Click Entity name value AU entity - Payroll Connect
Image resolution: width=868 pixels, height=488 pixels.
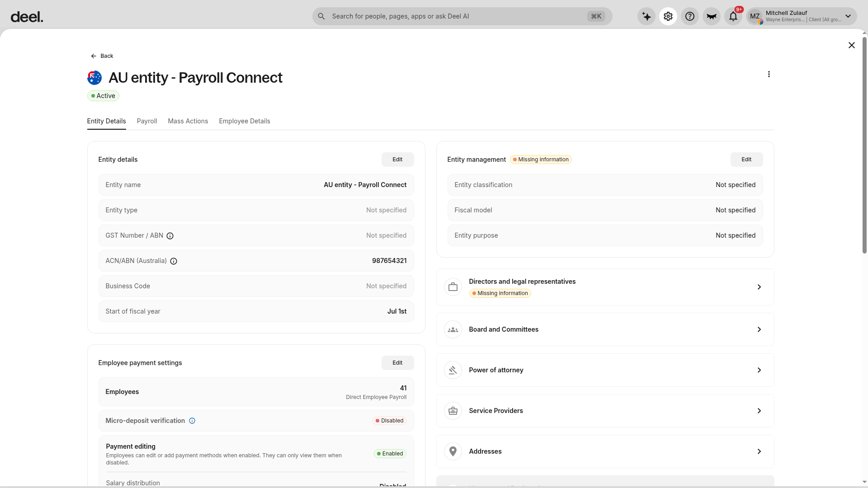point(365,185)
